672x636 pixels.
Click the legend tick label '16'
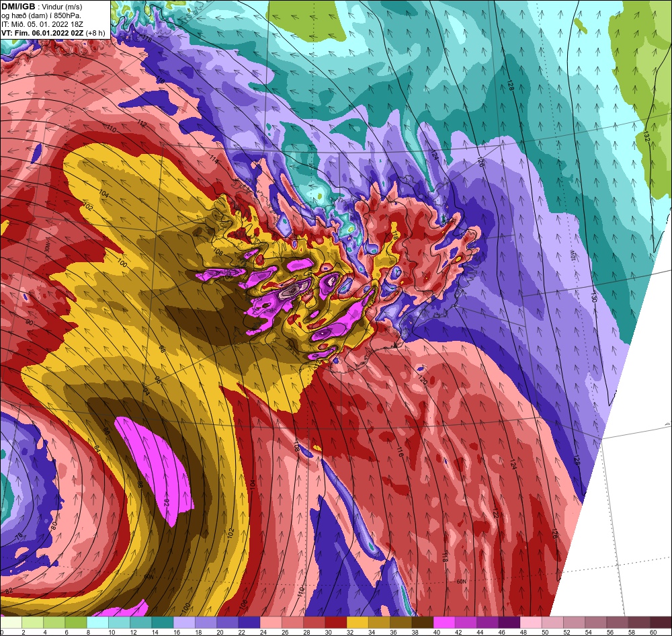pos(177,632)
